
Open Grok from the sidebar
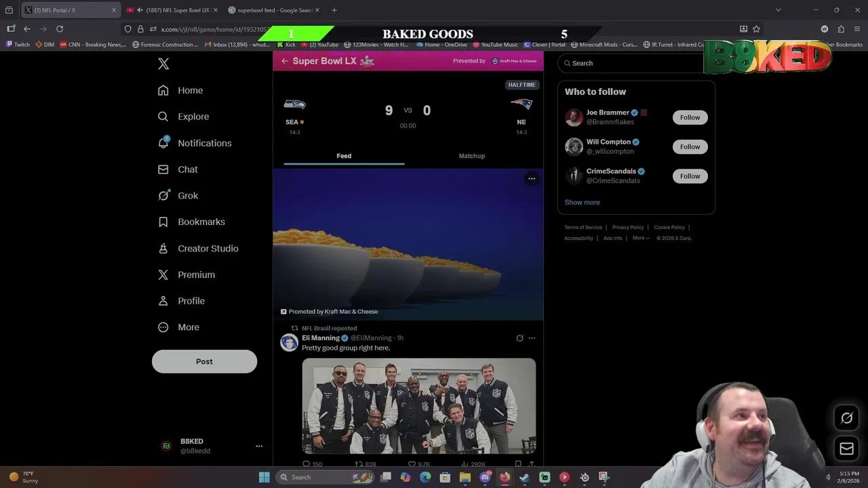click(178, 196)
